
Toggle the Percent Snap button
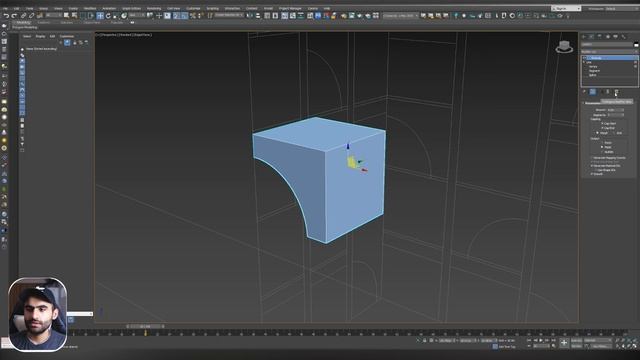pyautogui.click(x=193, y=16)
